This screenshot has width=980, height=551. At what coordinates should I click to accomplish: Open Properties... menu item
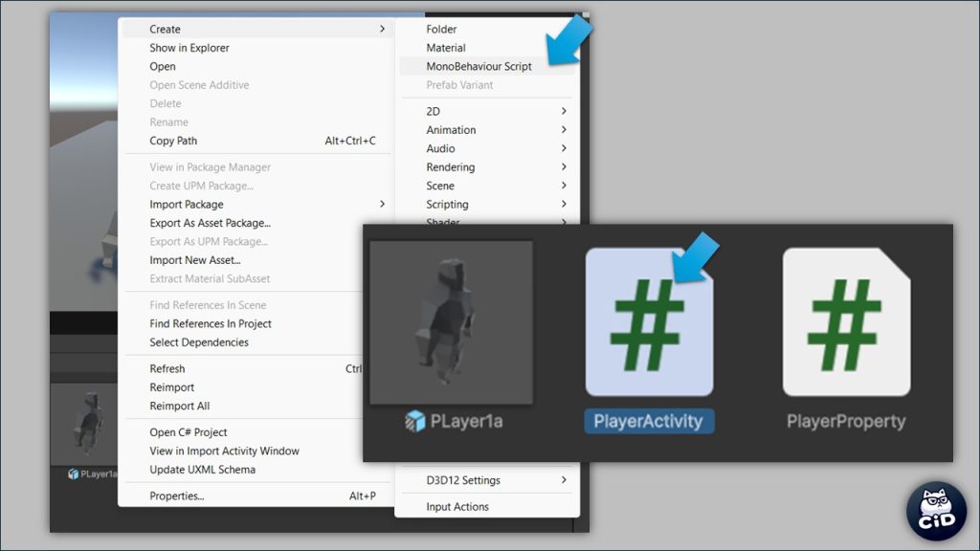pos(177,496)
